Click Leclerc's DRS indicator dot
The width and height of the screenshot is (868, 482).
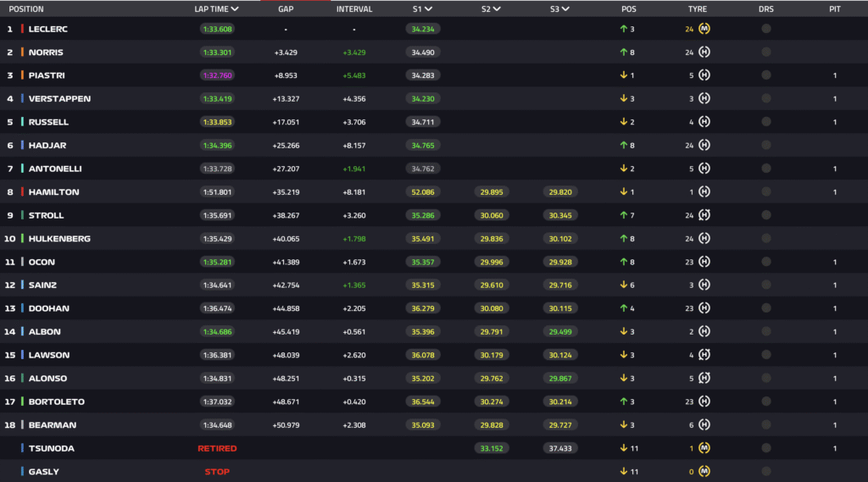766,29
